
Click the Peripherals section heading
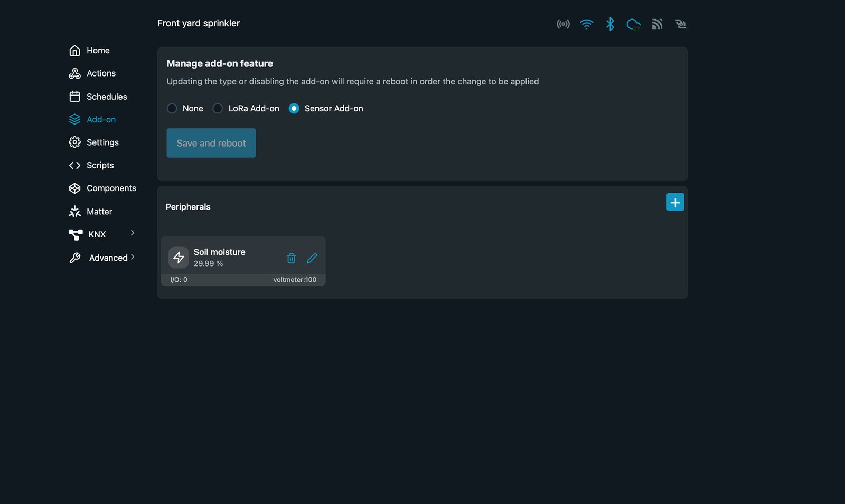[x=188, y=207]
